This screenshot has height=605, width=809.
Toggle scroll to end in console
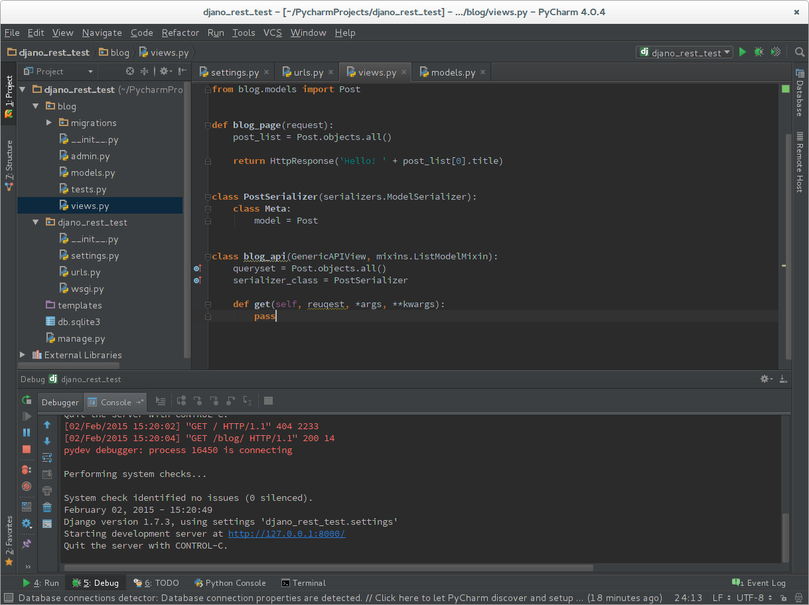[x=47, y=475]
